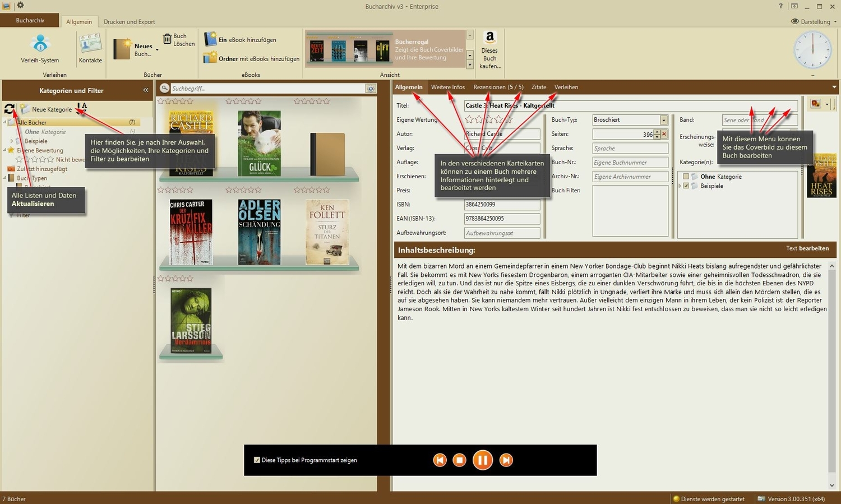
Task: Select the Richard Castle book cover
Action: tap(191, 144)
